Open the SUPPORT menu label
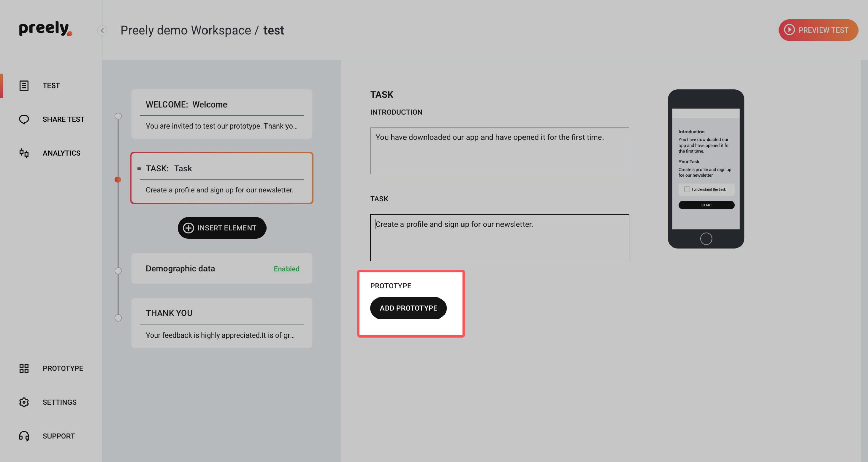This screenshot has height=462, width=868. click(x=59, y=436)
